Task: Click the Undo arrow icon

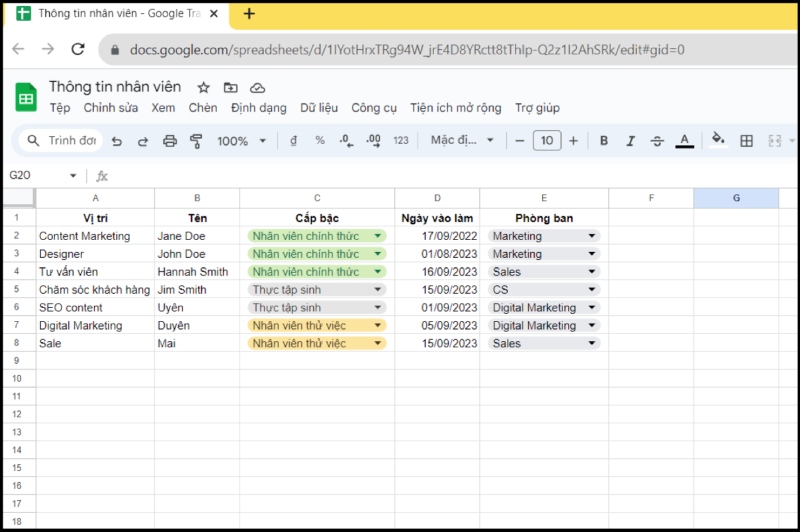Action: (x=117, y=141)
